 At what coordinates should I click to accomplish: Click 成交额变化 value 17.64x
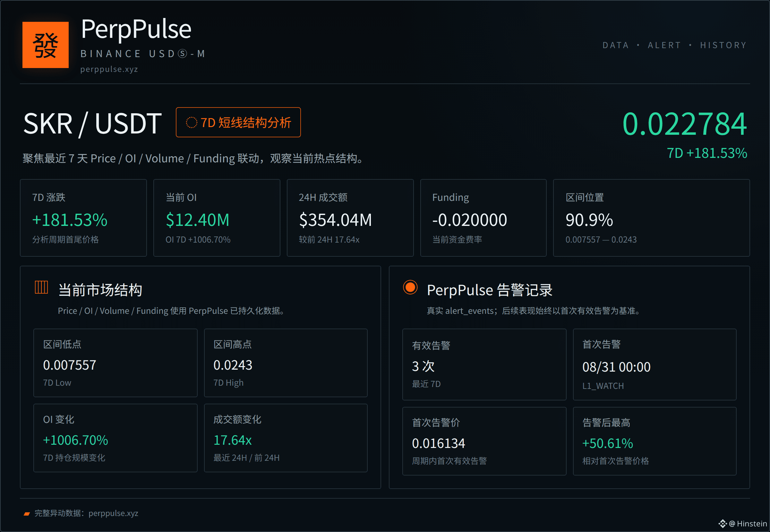tap(232, 440)
